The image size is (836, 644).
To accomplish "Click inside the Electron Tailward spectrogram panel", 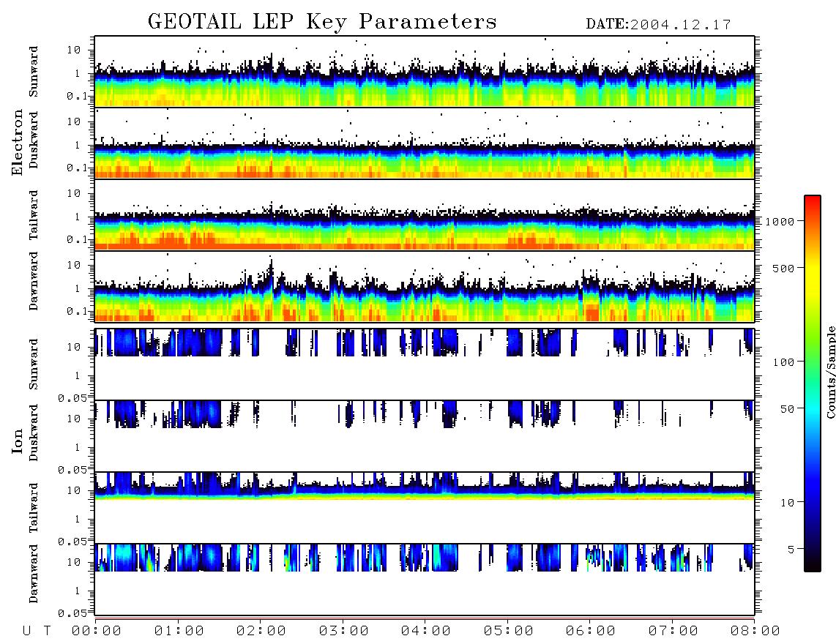I will [x=425, y=215].
